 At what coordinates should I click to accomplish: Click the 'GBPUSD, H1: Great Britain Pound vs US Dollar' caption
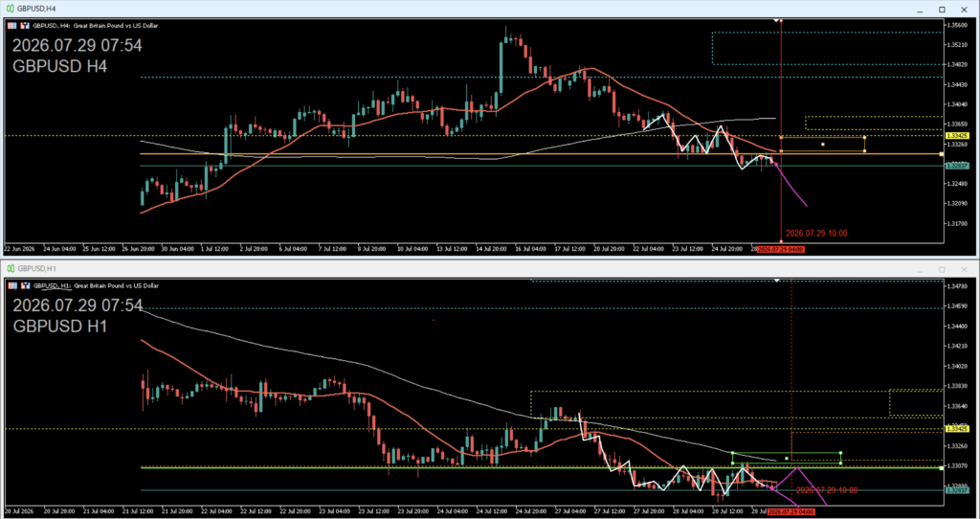pyautogui.click(x=95, y=285)
